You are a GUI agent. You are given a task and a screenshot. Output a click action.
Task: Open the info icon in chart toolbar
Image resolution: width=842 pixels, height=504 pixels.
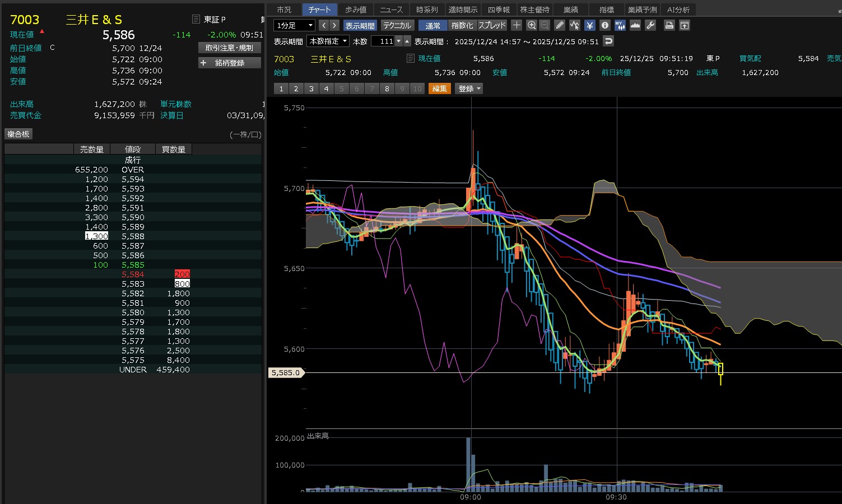click(x=605, y=25)
